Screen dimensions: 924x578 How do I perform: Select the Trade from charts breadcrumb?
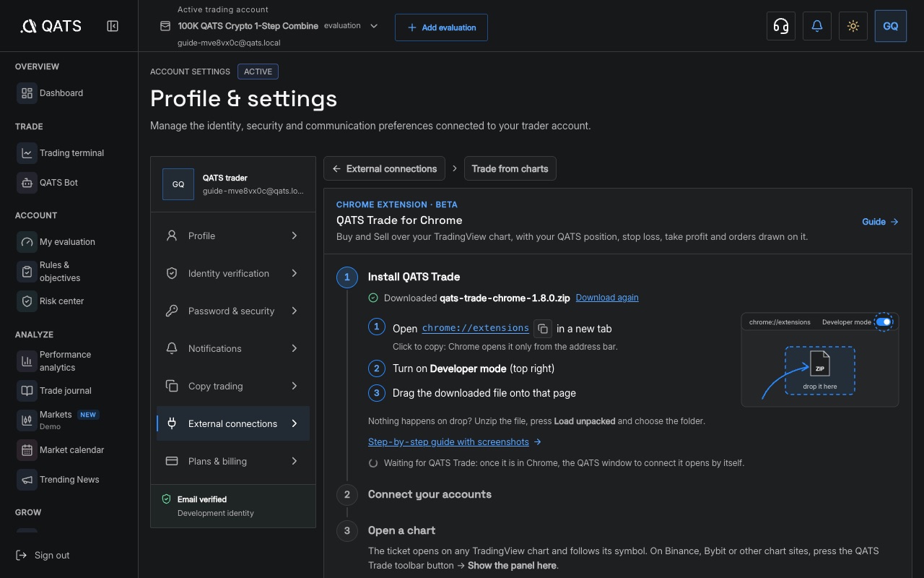pos(510,169)
